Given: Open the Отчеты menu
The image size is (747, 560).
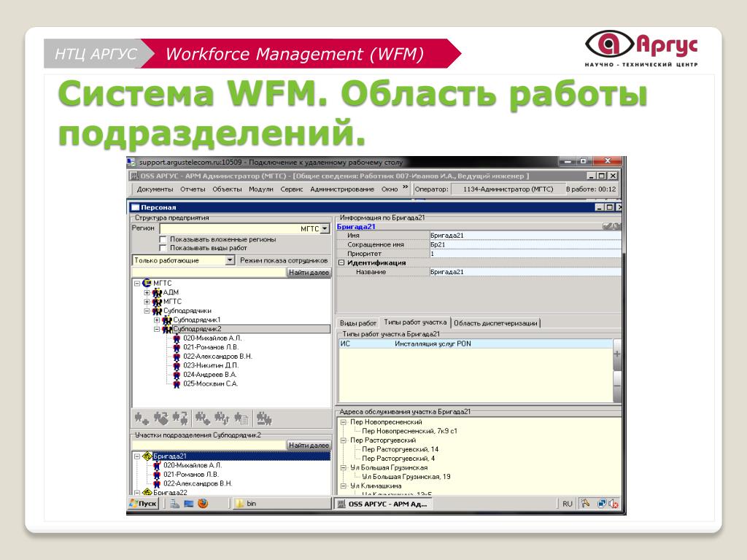Looking at the screenshot, I should pyautogui.click(x=193, y=189).
